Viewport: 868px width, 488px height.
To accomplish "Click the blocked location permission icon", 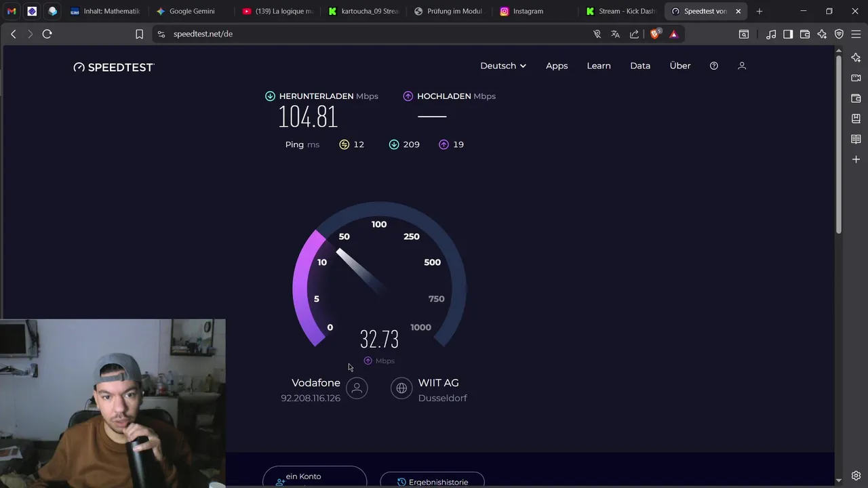I will point(597,34).
